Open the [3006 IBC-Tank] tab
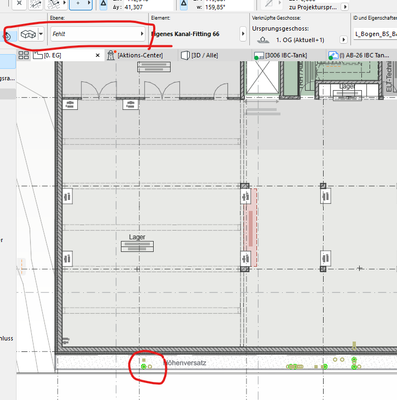 (286, 55)
